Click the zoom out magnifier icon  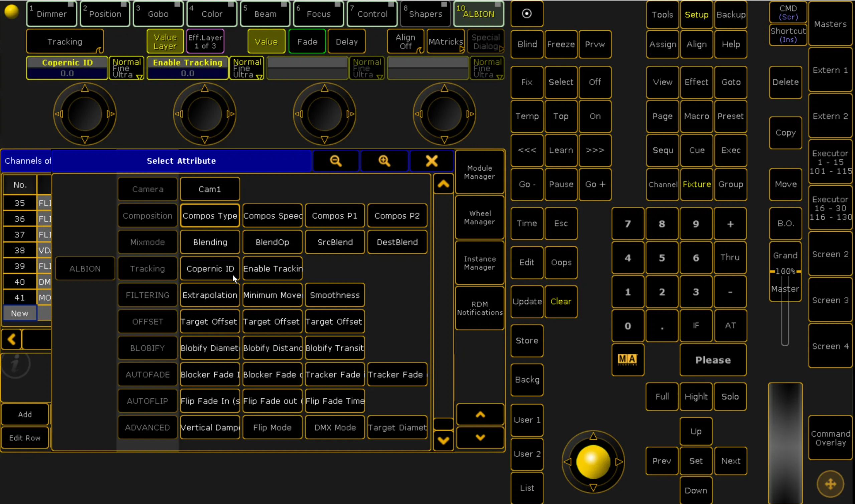[336, 161]
